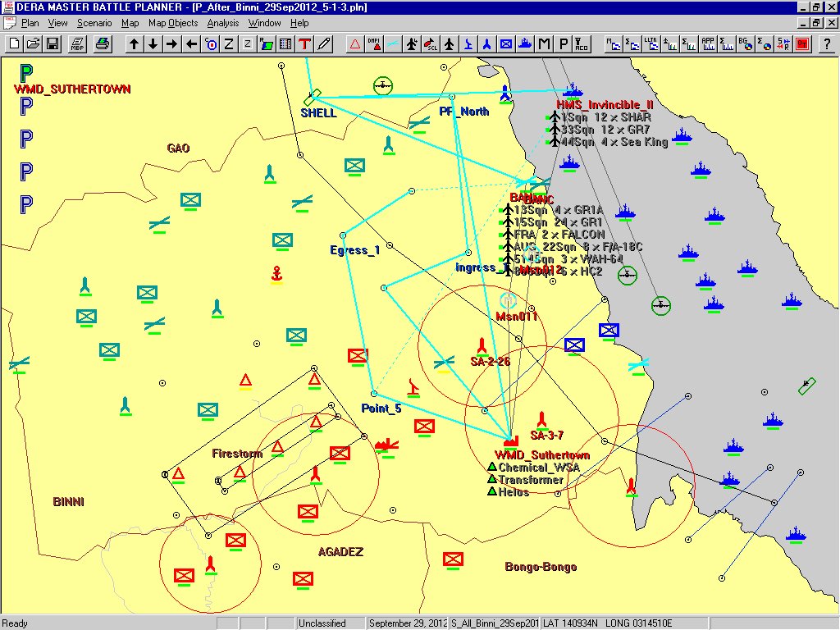Select the red T text tool
Viewport: 840px width, 630px height.
coord(305,43)
